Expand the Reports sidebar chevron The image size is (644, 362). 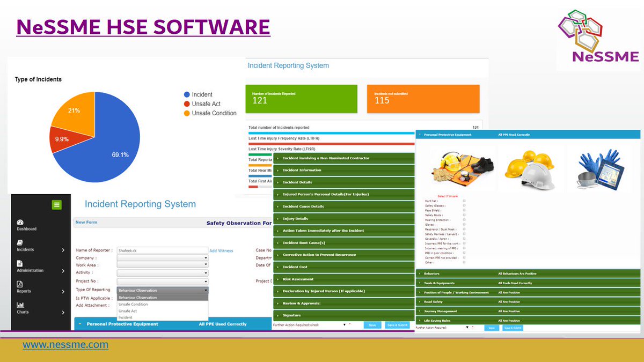pos(63,291)
